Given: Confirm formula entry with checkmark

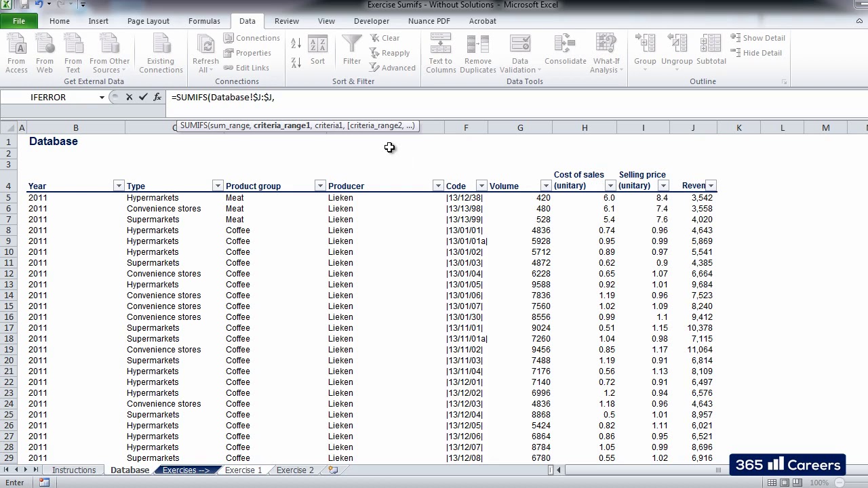Looking at the screenshot, I should 143,97.
